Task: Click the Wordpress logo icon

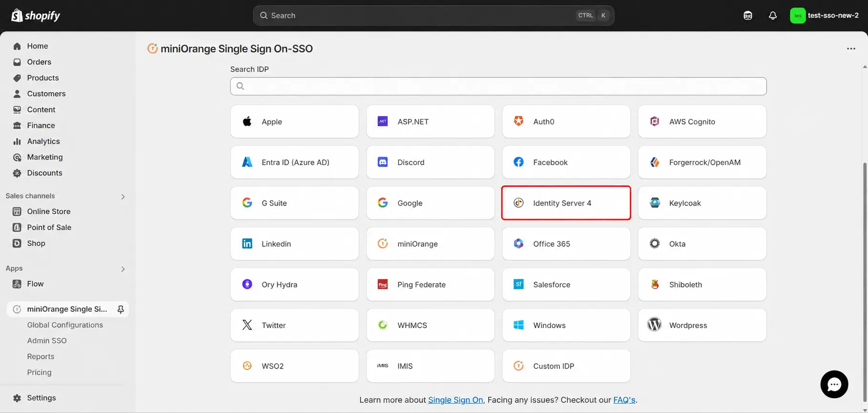Action: pyautogui.click(x=654, y=325)
